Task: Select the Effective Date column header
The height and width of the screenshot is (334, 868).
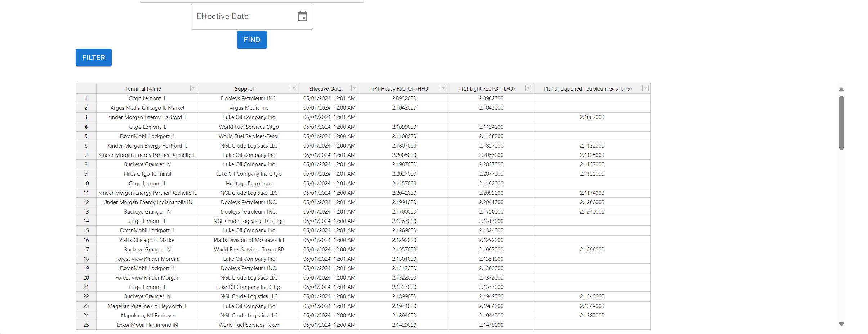Action: point(329,89)
